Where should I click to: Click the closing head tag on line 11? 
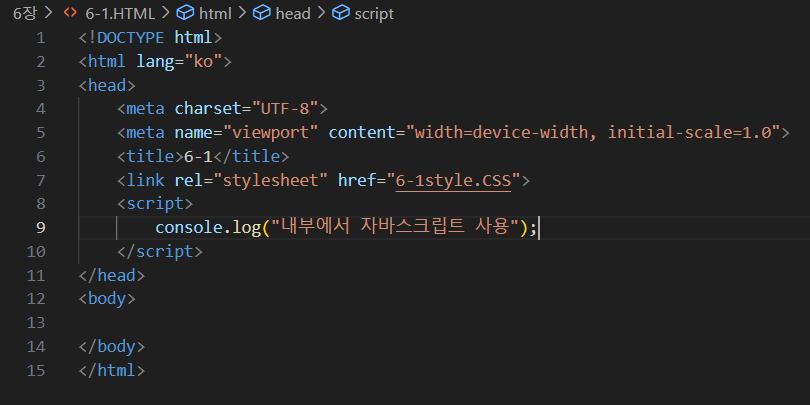(x=112, y=275)
